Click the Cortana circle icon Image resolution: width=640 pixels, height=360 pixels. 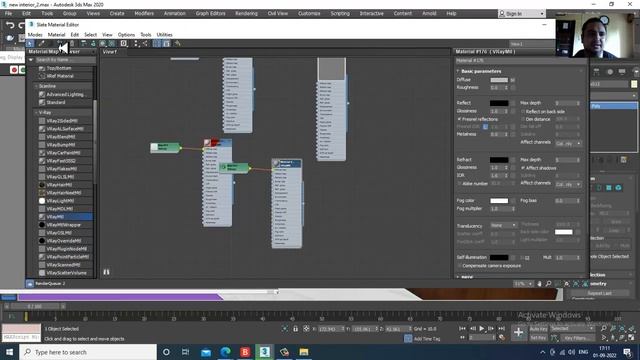point(166,352)
